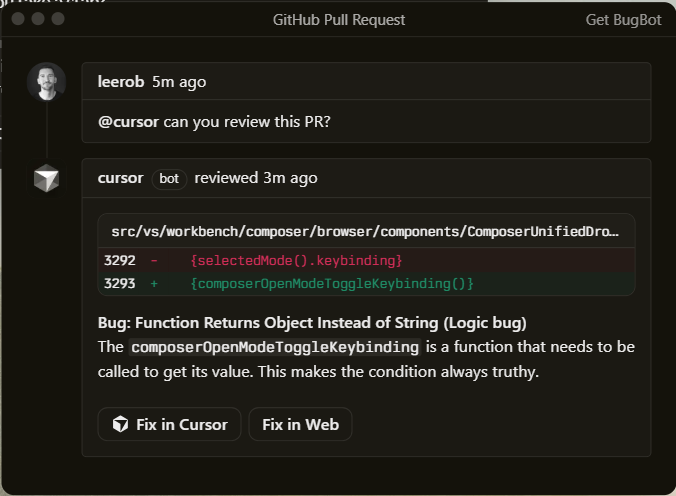Click the "bot" badge label
This screenshot has height=496, width=676.
click(169, 179)
